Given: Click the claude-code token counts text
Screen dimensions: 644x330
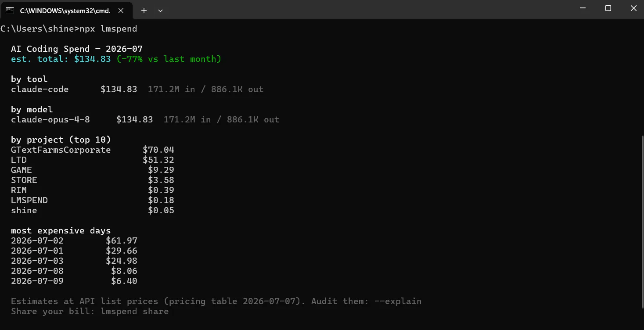Looking at the screenshot, I should pyautogui.click(x=205, y=89).
